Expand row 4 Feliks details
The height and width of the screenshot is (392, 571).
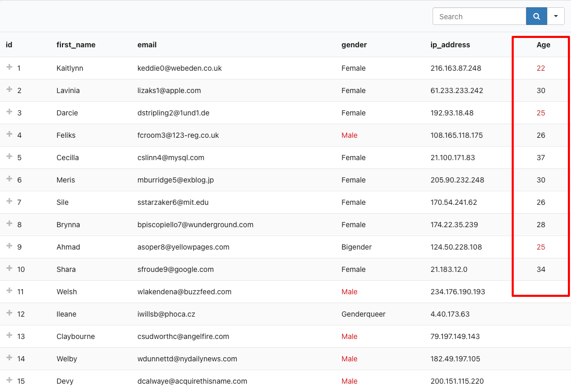9,135
